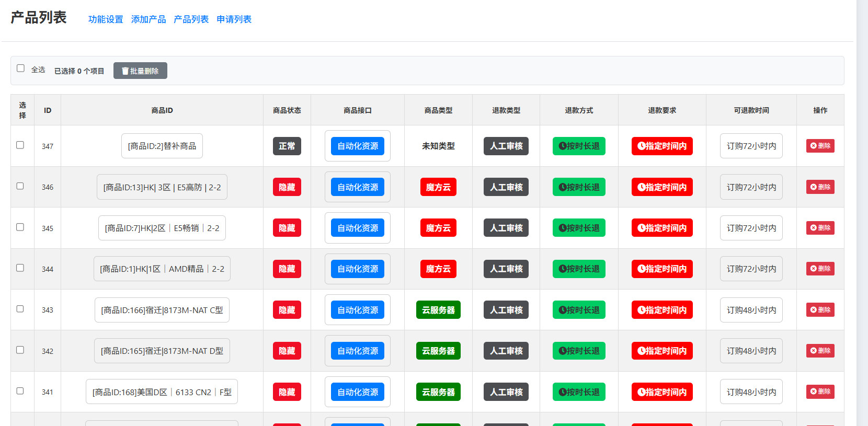Delete product row 346
868x426 pixels.
(x=820, y=187)
